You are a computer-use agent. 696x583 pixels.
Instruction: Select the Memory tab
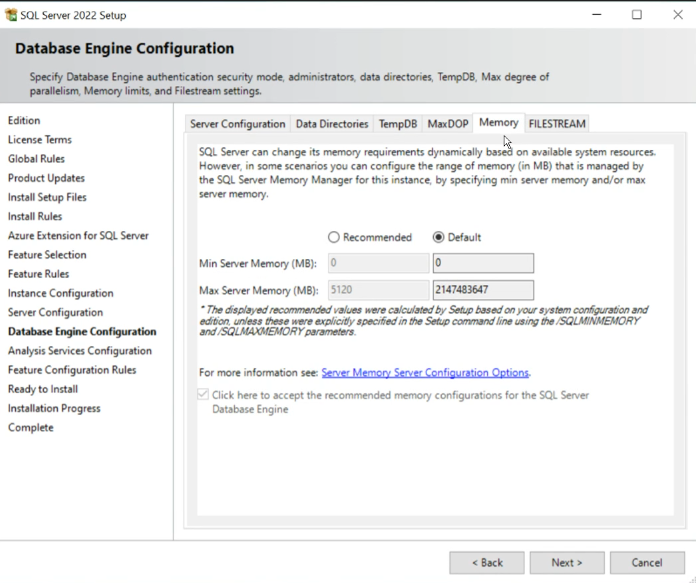498,123
